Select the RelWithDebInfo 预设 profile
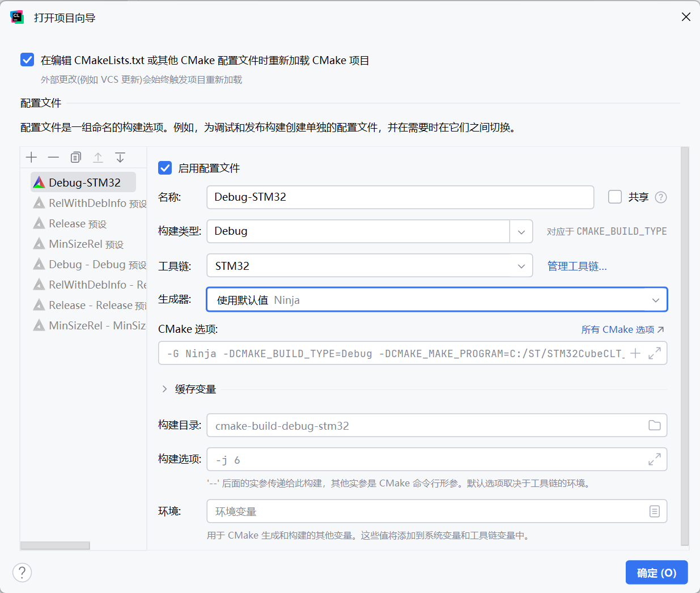Image resolution: width=700 pixels, height=593 pixels. 89,203
